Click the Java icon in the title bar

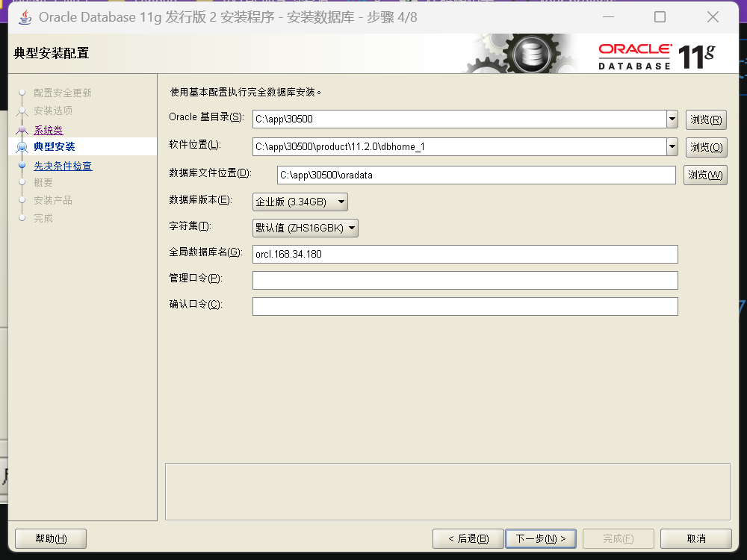[25, 17]
